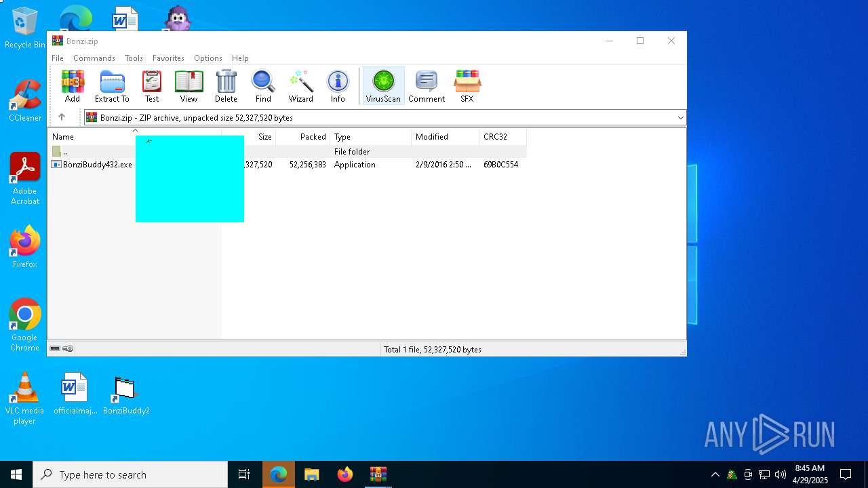Click the Windows Start button
The height and width of the screenshot is (488, 868).
16,474
